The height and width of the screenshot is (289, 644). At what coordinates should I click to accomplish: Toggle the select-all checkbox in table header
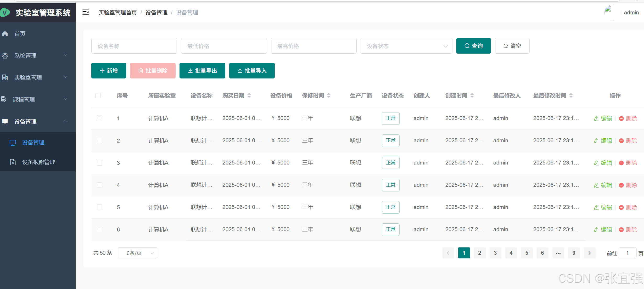(x=98, y=95)
